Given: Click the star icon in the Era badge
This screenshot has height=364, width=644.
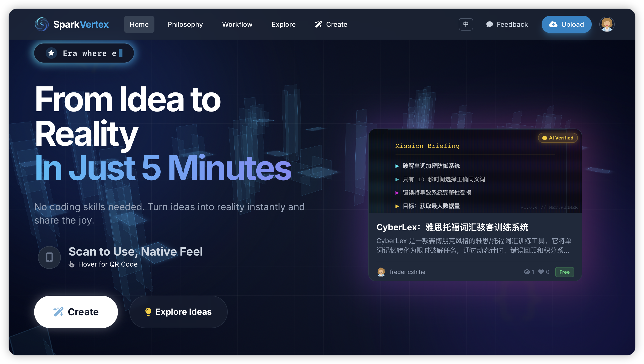Looking at the screenshot, I should [52, 53].
